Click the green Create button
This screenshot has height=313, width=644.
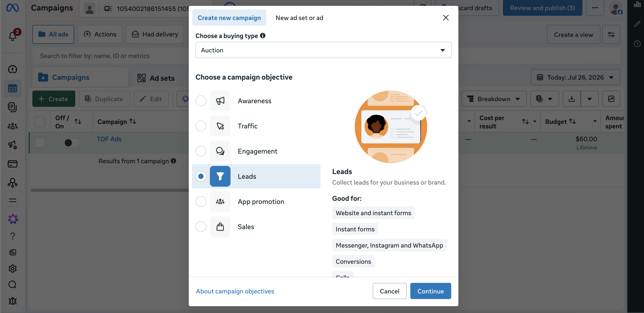[53, 99]
